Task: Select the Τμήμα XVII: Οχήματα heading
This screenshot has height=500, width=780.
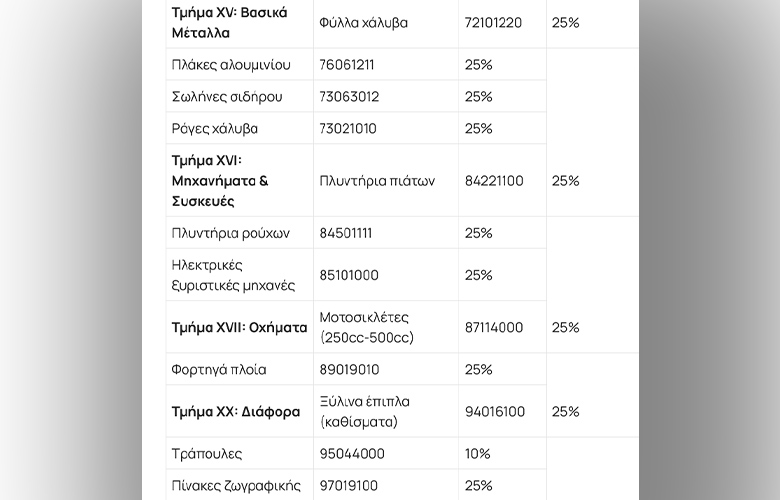Action: (239, 327)
